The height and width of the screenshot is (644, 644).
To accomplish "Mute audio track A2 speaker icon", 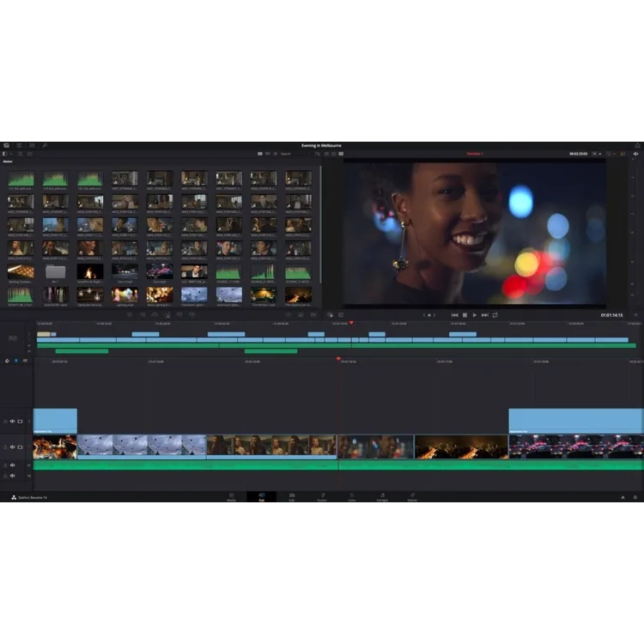I will 12,476.
